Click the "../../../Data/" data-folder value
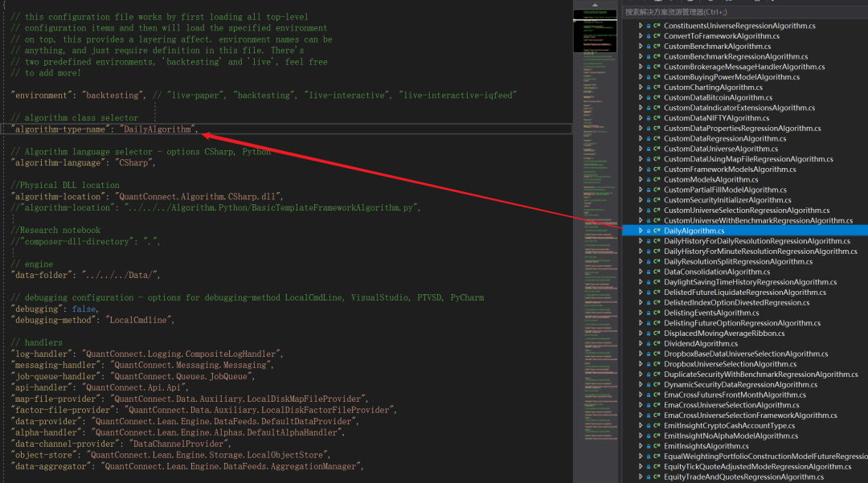The height and width of the screenshot is (483, 868). [x=119, y=275]
